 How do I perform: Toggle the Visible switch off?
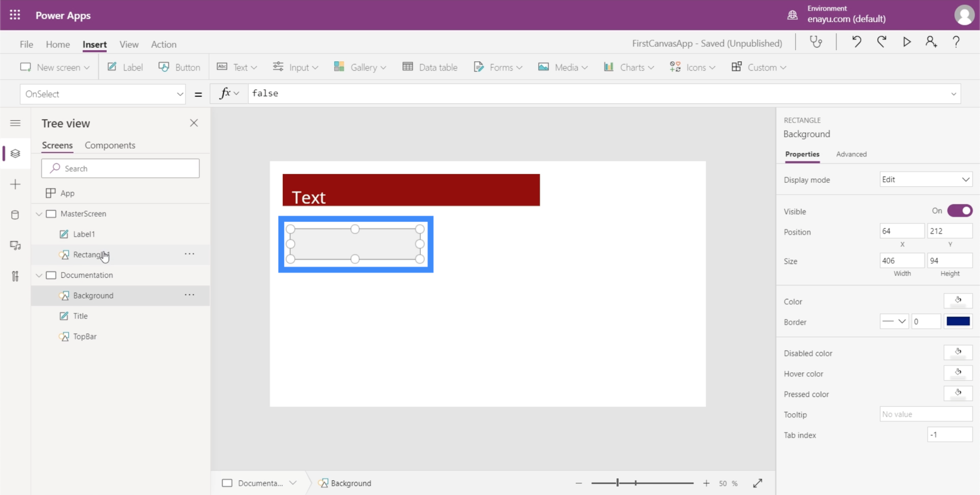pyautogui.click(x=960, y=211)
